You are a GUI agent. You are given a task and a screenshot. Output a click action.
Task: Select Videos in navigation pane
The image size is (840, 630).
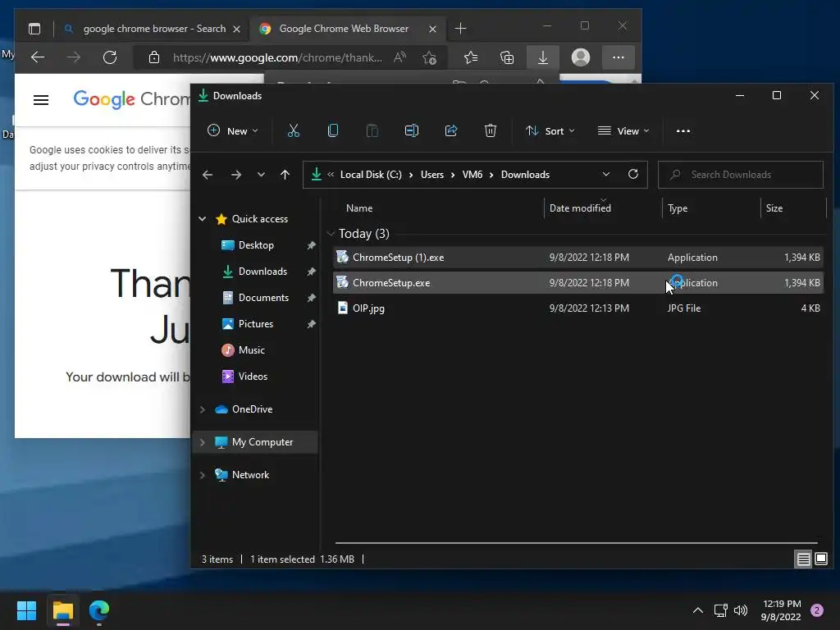coord(253,376)
